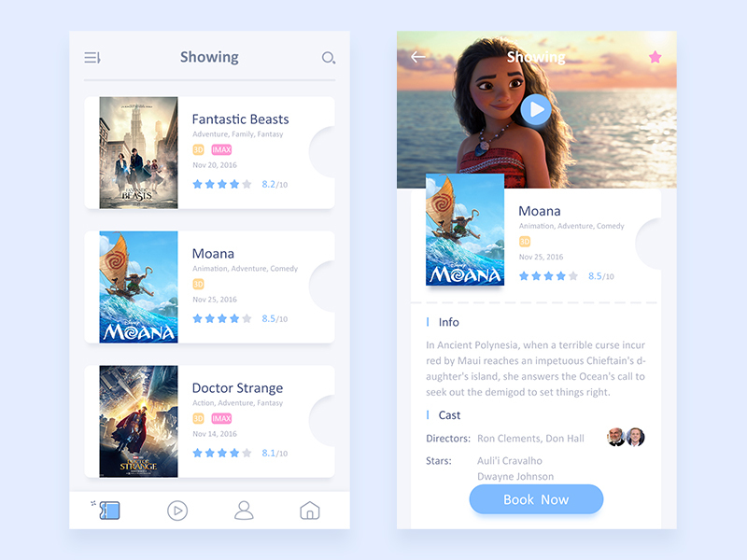Image resolution: width=747 pixels, height=560 pixels.
Task: Select the Moana title in the list
Action: (x=214, y=253)
